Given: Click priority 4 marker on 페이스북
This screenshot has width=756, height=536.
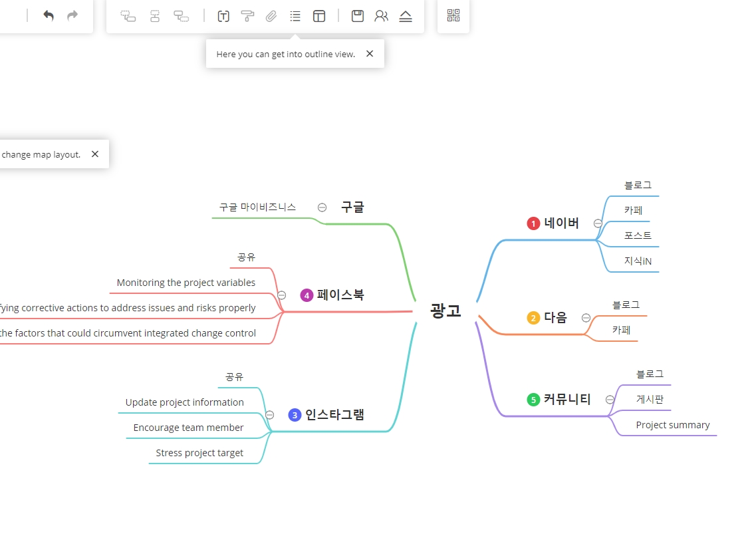Looking at the screenshot, I should tap(307, 295).
